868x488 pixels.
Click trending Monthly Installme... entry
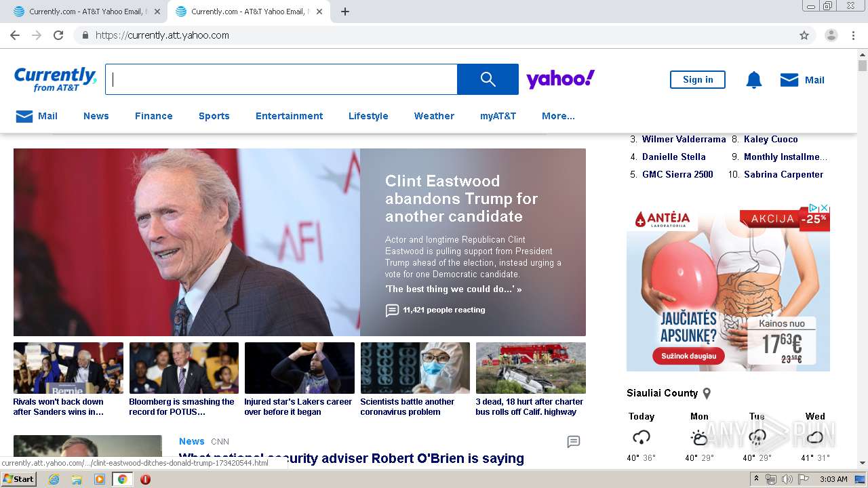point(785,157)
